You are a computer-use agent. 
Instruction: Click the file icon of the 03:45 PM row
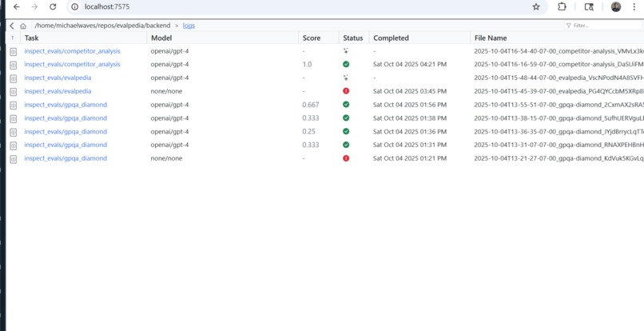coord(13,91)
